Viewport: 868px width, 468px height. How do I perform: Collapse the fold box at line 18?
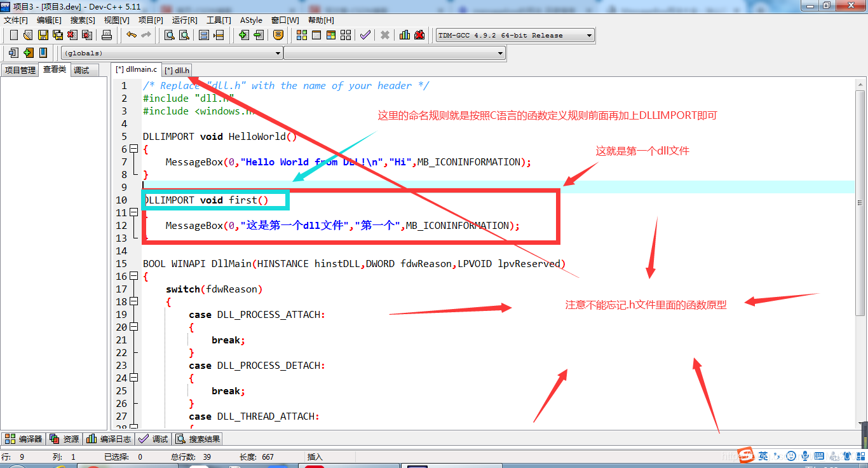[x=133, y=302]
